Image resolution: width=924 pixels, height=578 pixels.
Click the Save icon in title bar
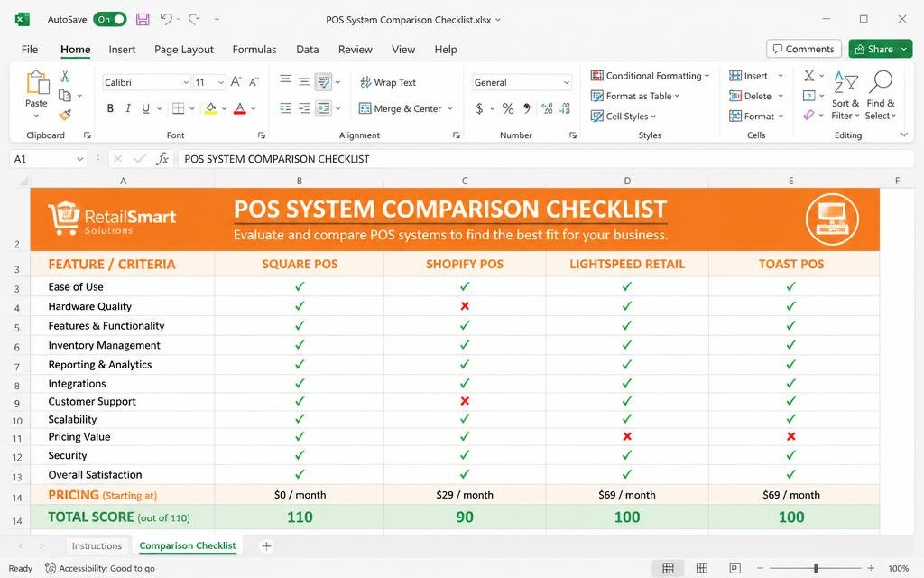(x=143, y=20)
